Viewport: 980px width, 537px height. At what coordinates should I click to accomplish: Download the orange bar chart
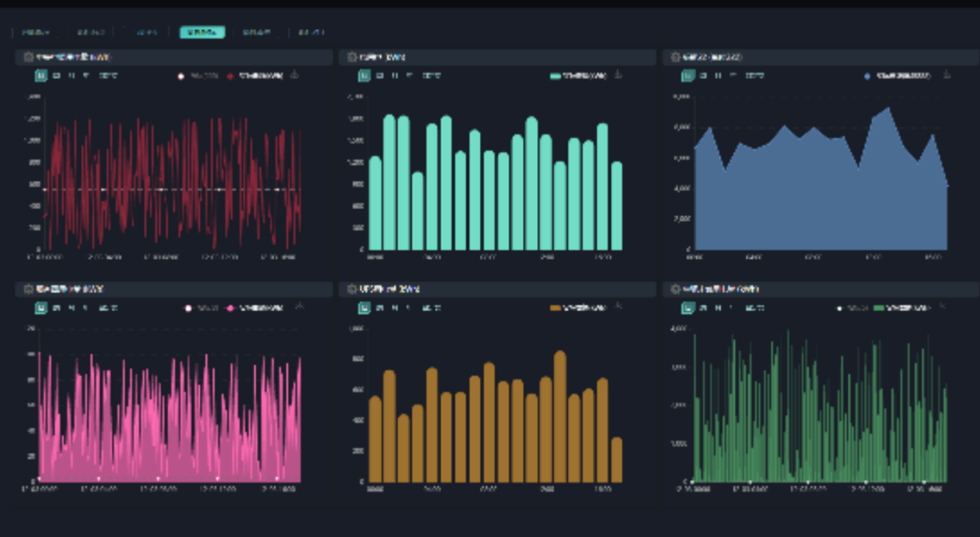pos(618,307)
